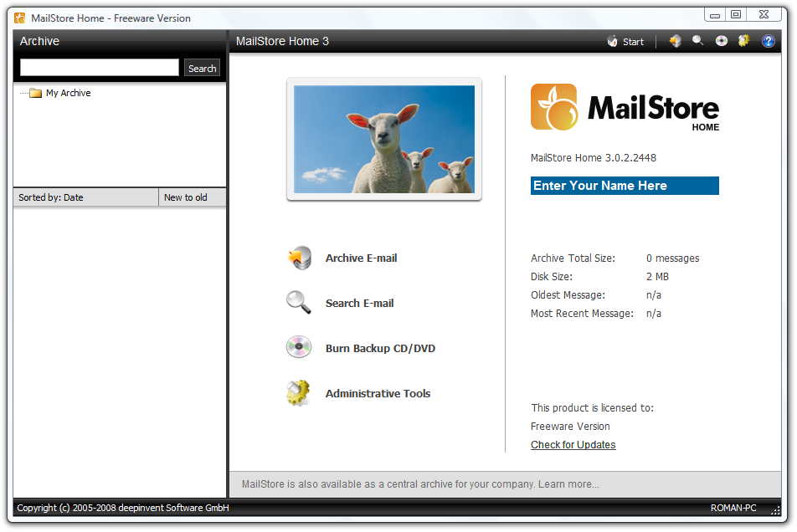Click the large Burn Backup disc icon
The height and width of the screenshot is (532, 797).
pos(299,348)
